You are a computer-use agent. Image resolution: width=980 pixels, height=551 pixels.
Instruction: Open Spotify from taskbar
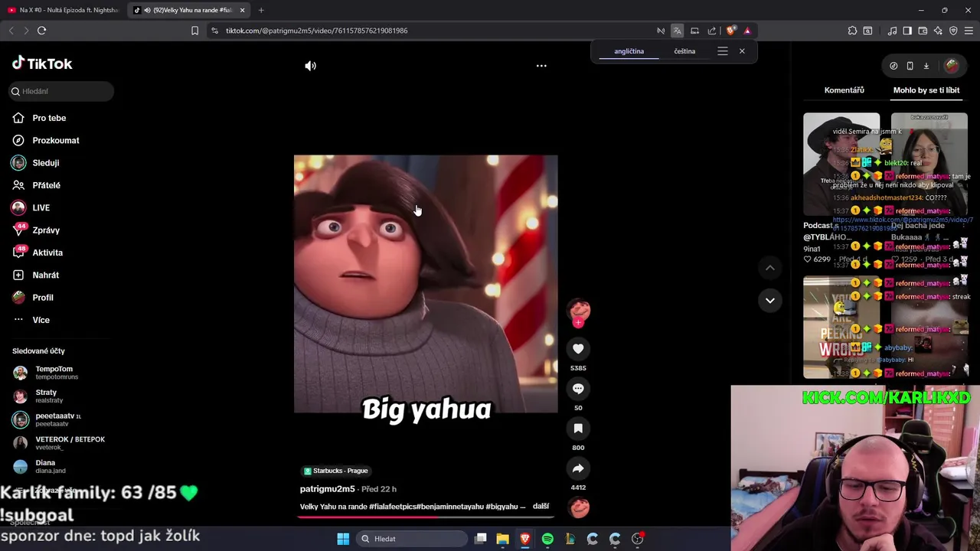point(547,539)
